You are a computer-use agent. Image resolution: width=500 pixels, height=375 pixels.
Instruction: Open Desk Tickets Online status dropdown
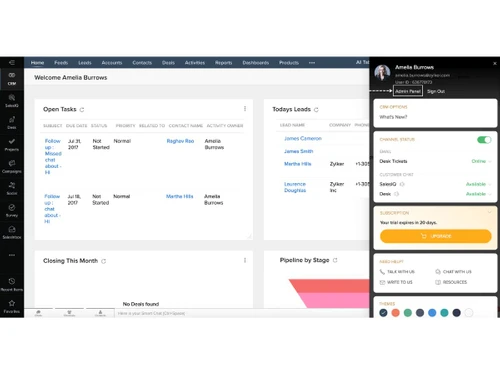481,161
